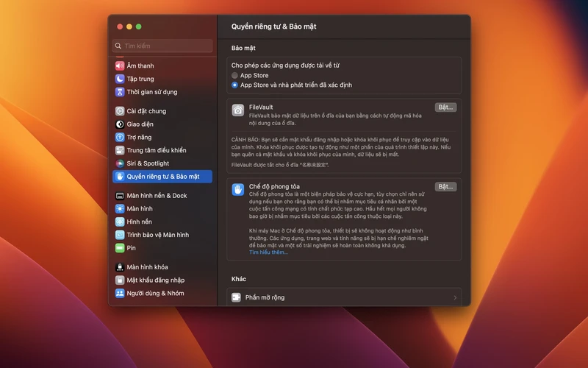Open Màn hình nền & Dock settings

click(x=157, y=196)
